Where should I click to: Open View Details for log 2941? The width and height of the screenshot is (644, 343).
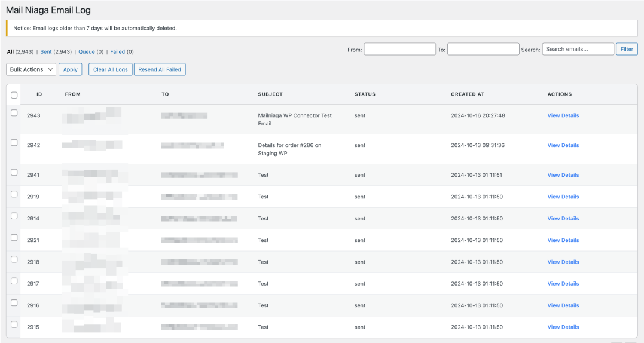563,175
